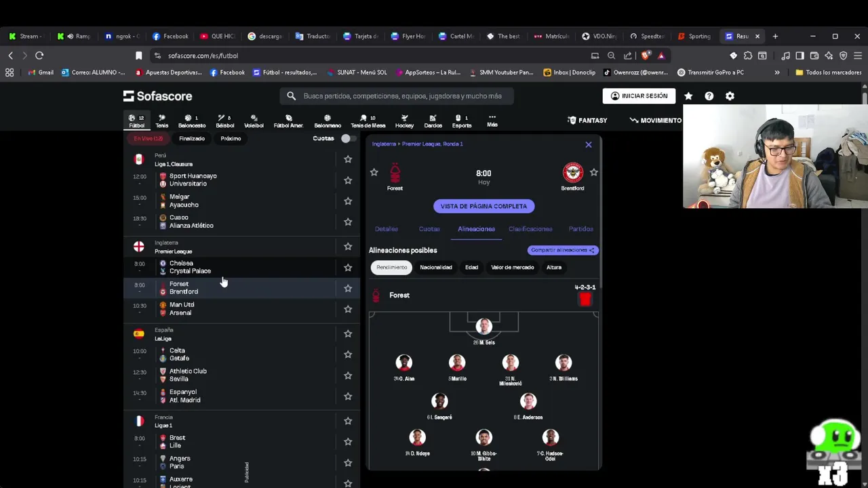
Task: Favorite the Melgar vs Ayacucho match
Action: pyautogui.click(x=348, y=201)
